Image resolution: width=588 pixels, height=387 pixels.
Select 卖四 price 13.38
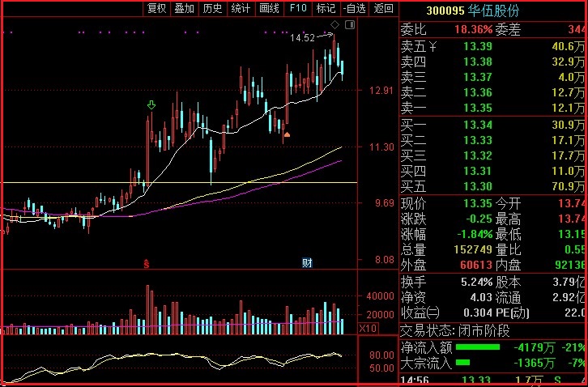pos(478,62)
